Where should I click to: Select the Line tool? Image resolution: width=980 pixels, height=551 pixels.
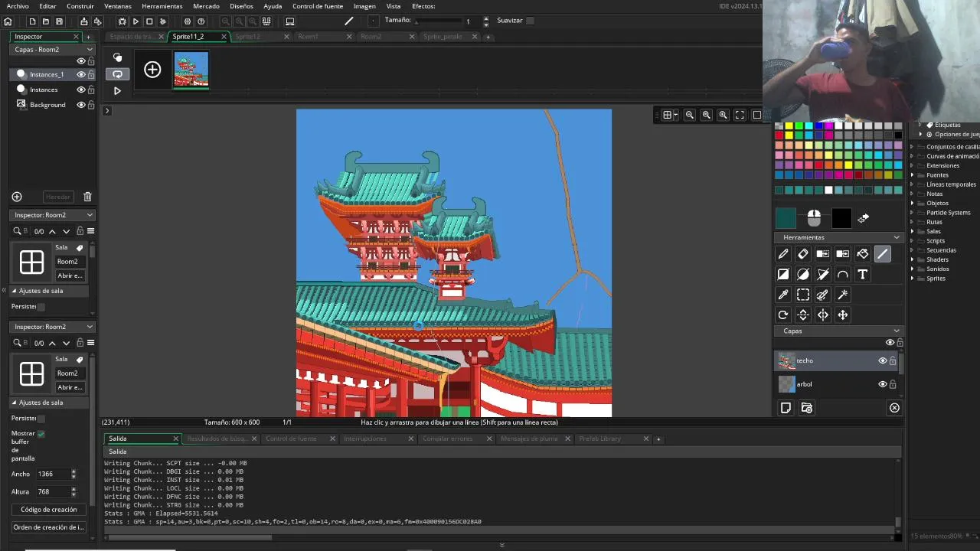883,254
